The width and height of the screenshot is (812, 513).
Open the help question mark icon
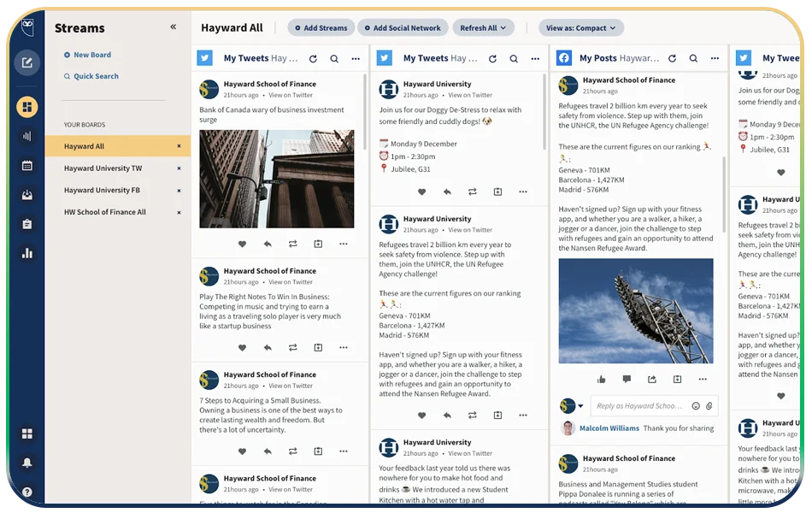point(27,492)
